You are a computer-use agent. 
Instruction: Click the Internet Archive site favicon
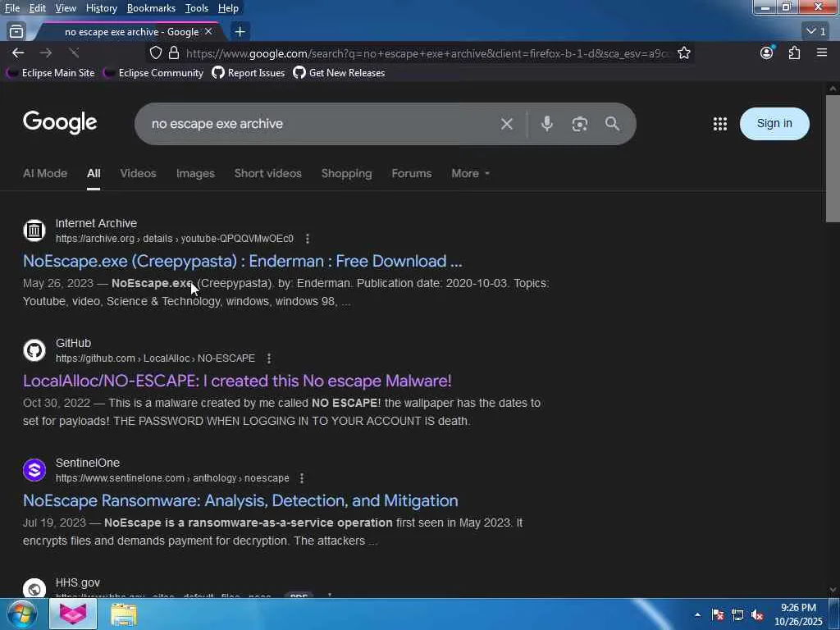[34, 231]
